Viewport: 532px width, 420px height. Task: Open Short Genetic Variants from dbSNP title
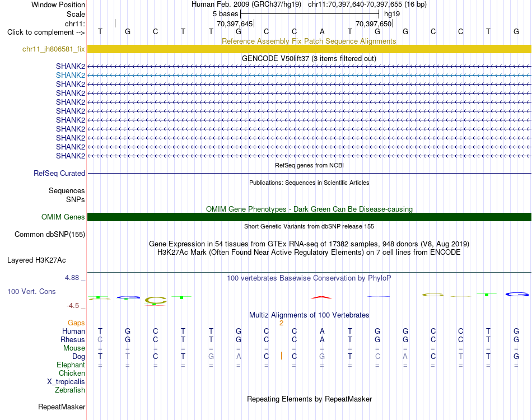(309, 226)
